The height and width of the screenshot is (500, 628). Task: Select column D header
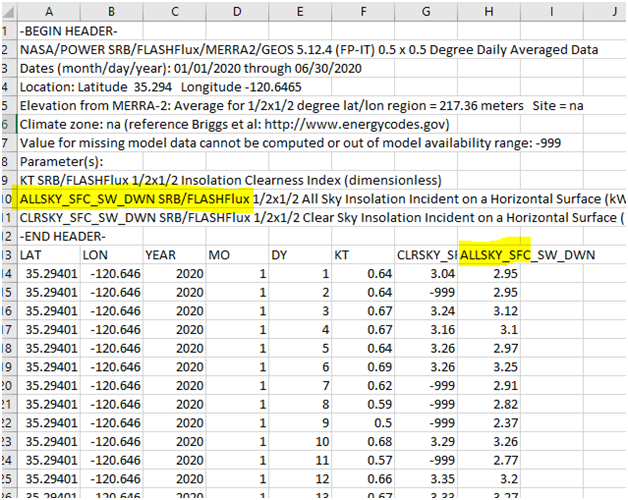pyautogui.click(x=237, y=12)
